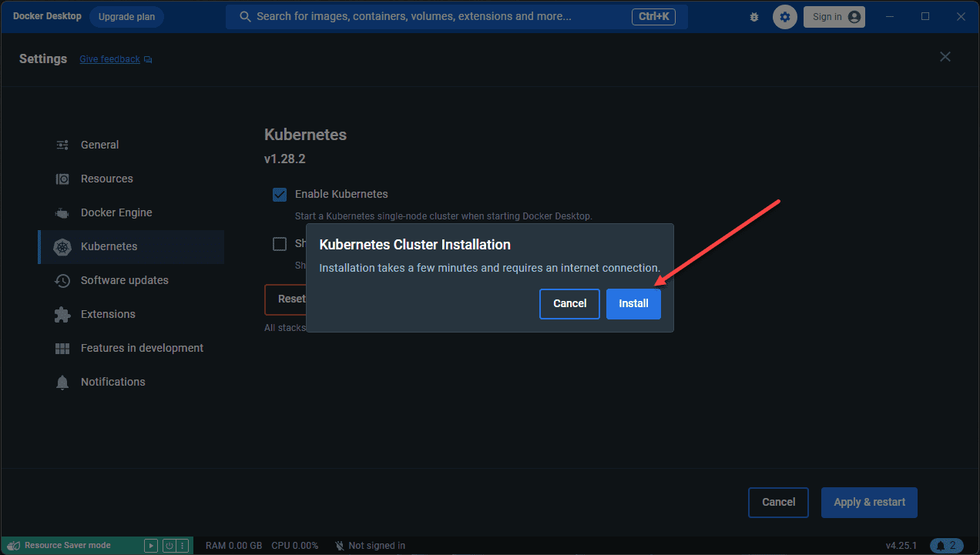The height and width of the screenshot is (555, 980).
Task: Click the Cancel button at settings bottom
Action: click(x=778, y=502)
